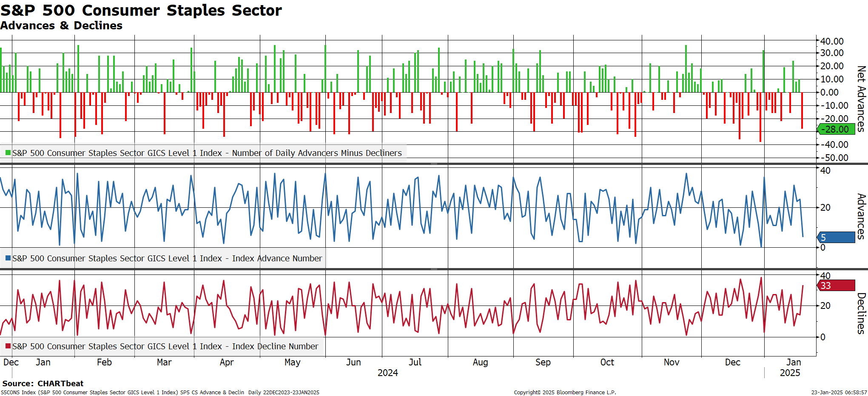868x396 pixels.
Task: Click the 'Apr' month label
Action: (x=227, y=362)
